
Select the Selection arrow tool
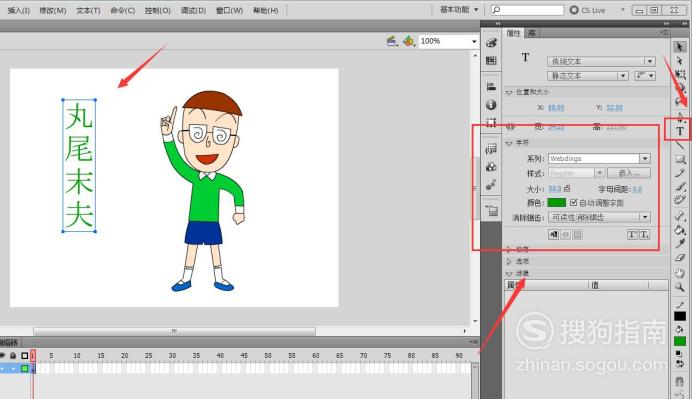click(x=680, y=47)
